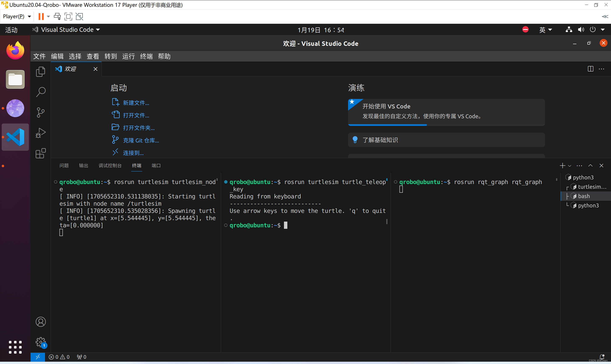Switch to the 调试控制台 panel tab
611x364 pixels.
coord(110,166)
